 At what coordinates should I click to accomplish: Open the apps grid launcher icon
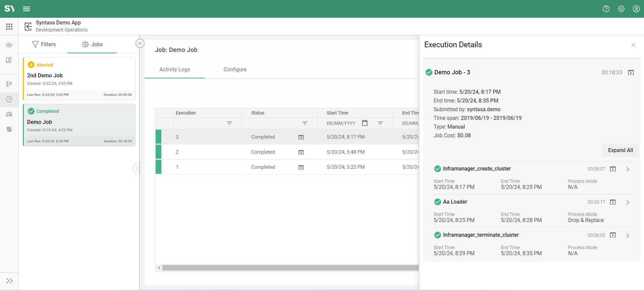click(9, 26)
